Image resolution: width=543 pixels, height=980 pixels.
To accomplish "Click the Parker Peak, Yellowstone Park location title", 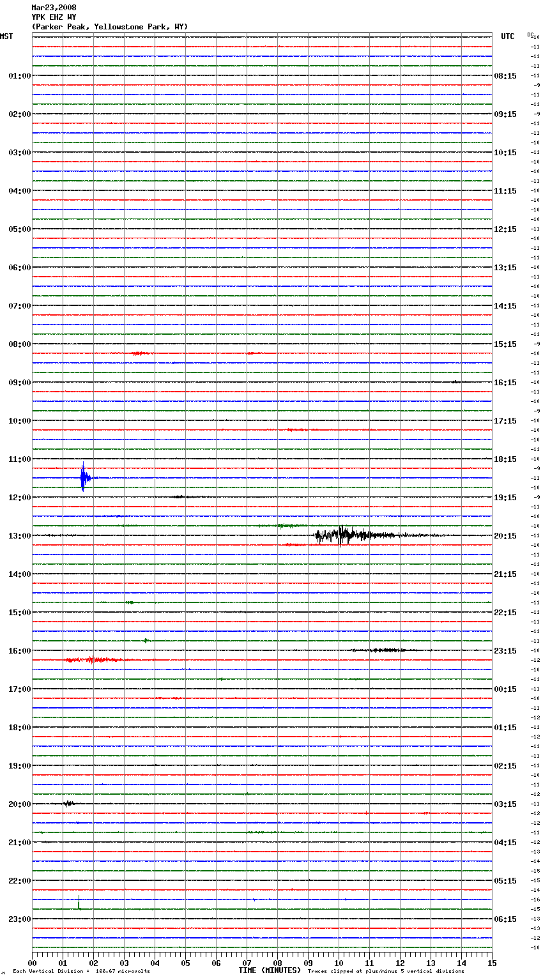I will [x=110, y=27].
